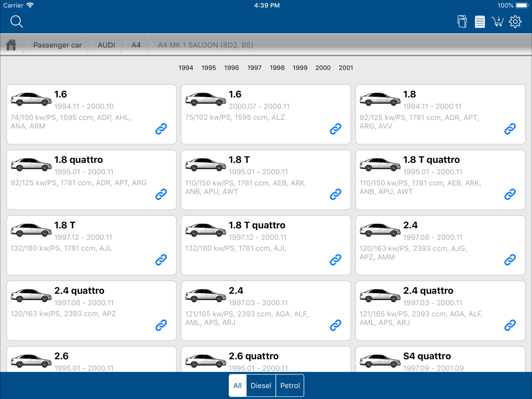Navigate to Passenger car breadcrumb
Image resolution: width=532 pixels, height=399 pixels.
tap(57, 45)
